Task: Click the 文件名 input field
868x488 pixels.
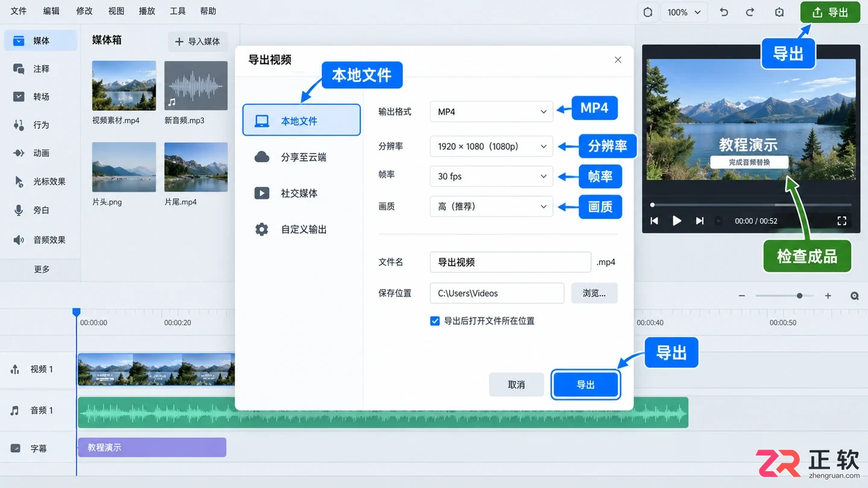Action: [x=511, y=262]
